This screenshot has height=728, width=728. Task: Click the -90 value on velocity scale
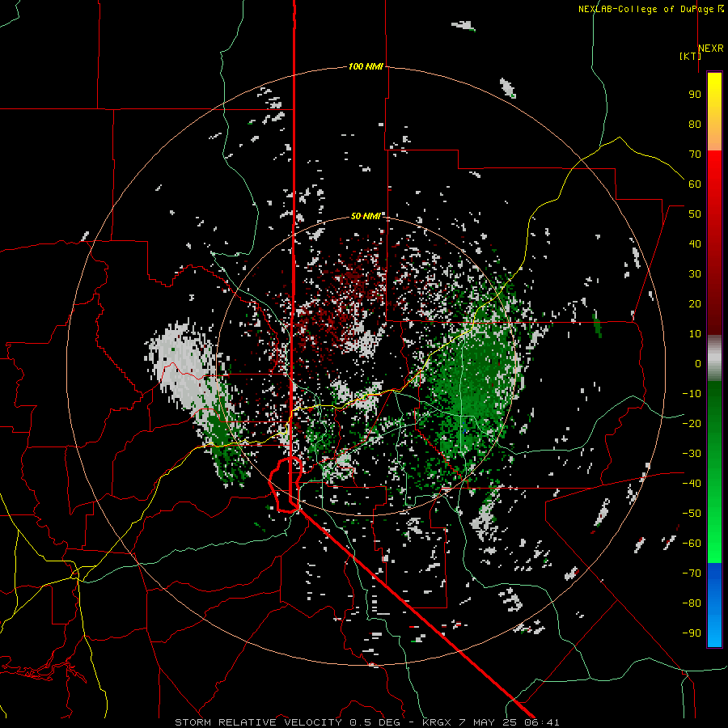[x=692, y=633]
